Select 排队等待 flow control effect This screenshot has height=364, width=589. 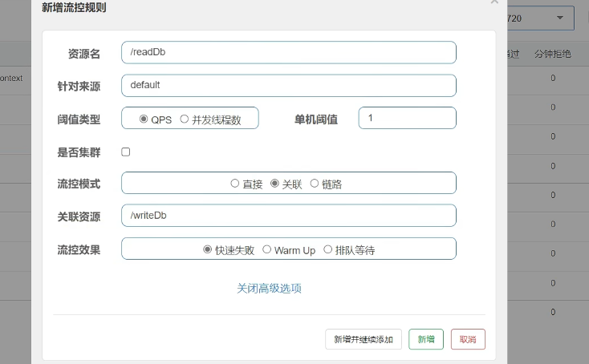(x=327, y=249)
